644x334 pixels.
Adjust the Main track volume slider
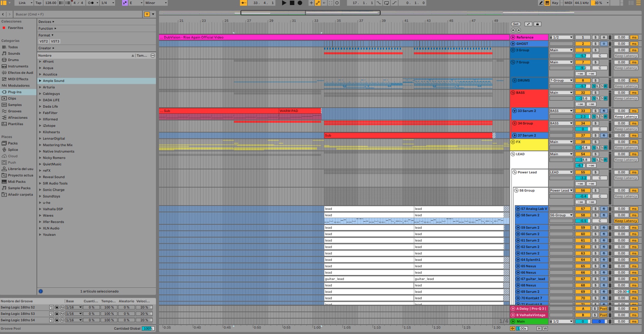(583, 322)
